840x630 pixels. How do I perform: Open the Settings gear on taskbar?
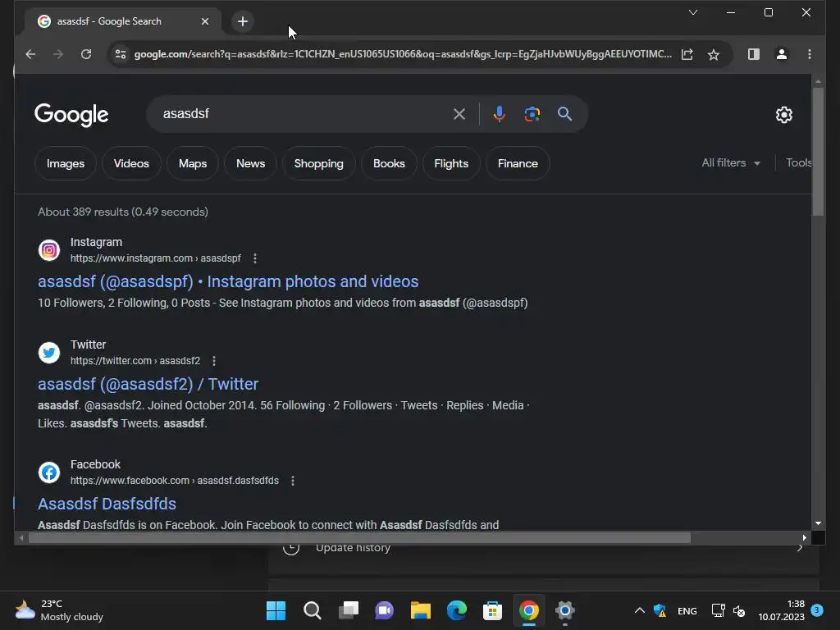(564, 610)
